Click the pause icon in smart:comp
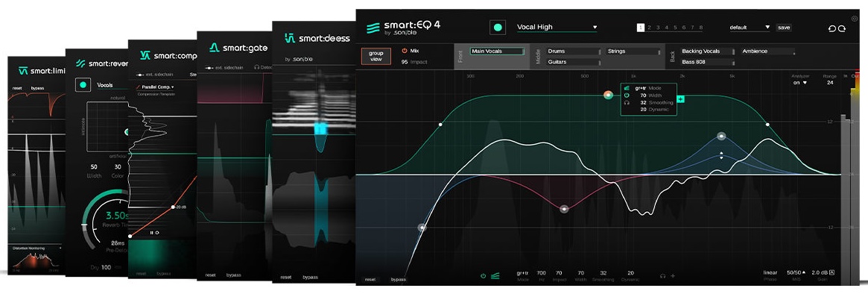The width and height of the screenshot is (868, 294). coord(152,232)
